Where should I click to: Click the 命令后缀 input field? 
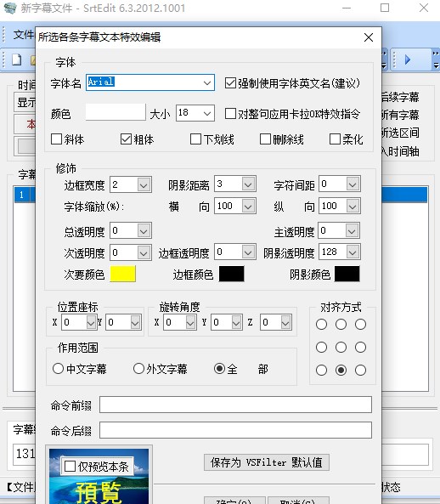(x=236, y=430)
